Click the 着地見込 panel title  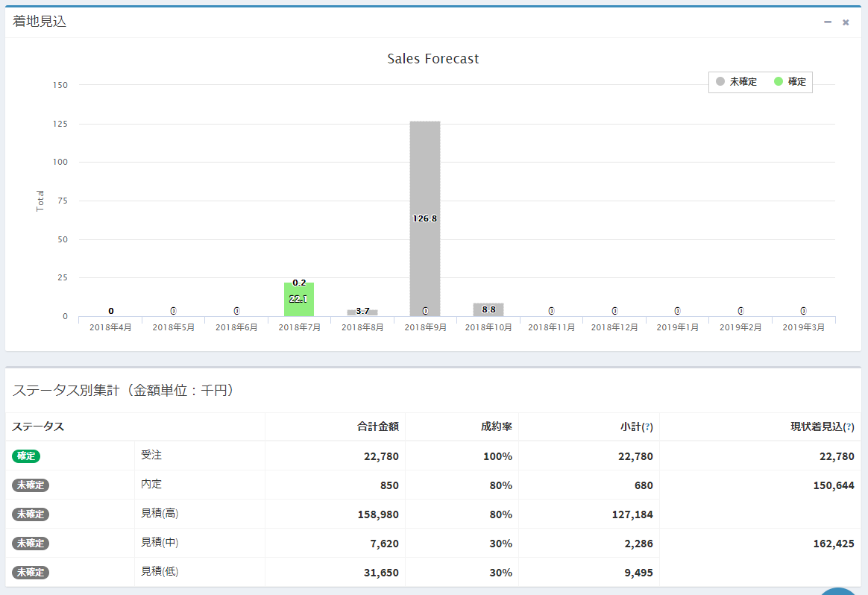[40, 22]
